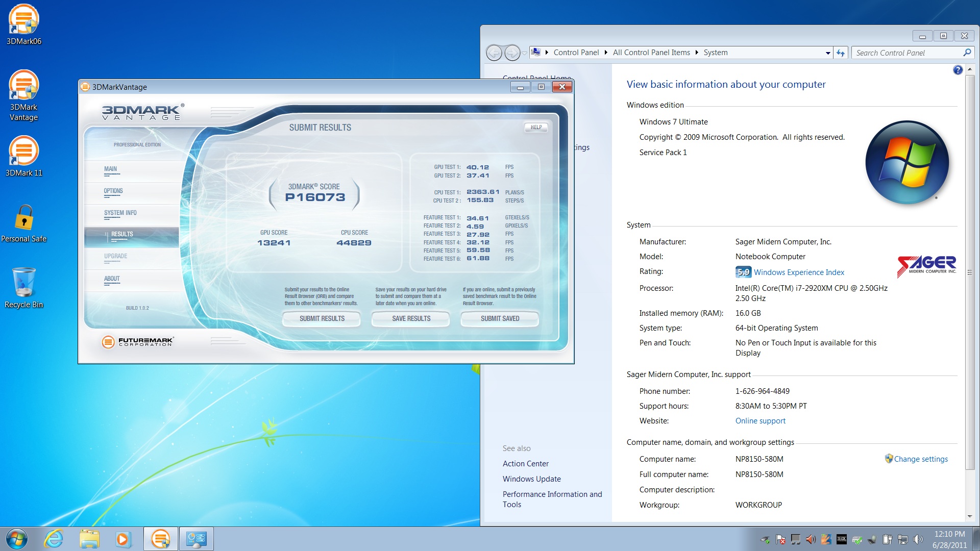Image resolution: width=980 pixels, height=551 pixels.
Task: Open the UPGRADE tab in 3DMark Vantage
Action: (116, 256)
